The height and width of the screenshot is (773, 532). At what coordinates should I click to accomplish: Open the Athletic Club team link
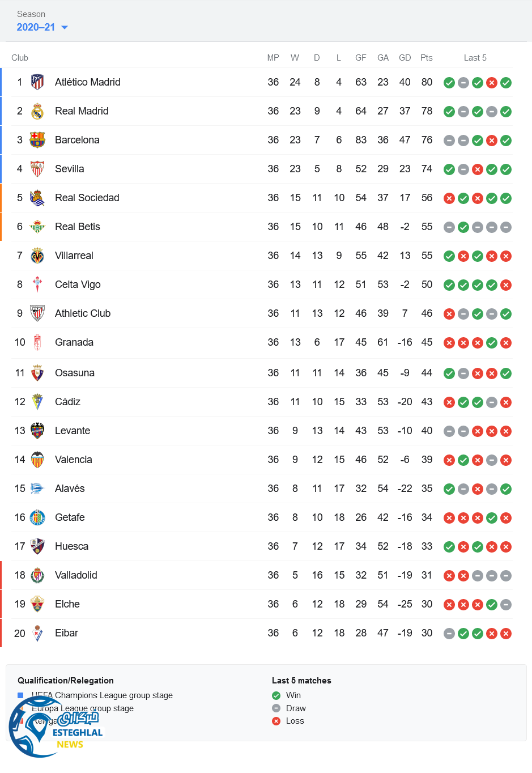tap(83, 313)
